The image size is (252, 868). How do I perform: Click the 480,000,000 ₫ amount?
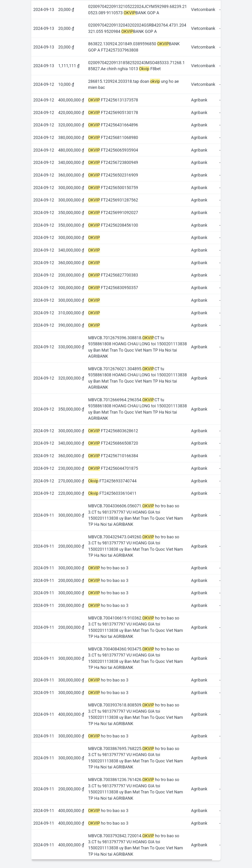click(71, 150)
